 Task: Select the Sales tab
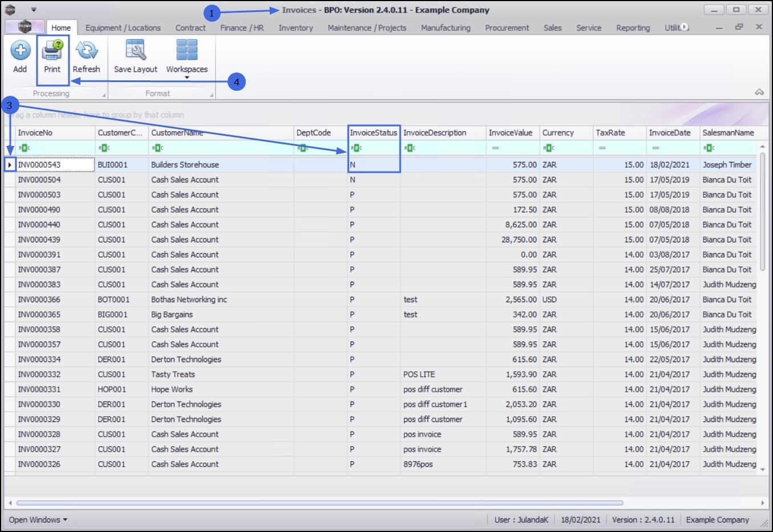(x=552, y=27)
